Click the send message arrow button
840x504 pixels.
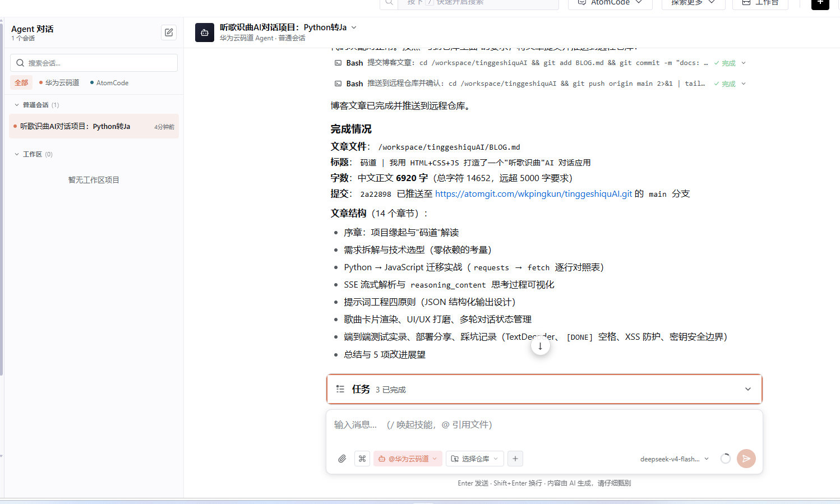pos(746,459)
